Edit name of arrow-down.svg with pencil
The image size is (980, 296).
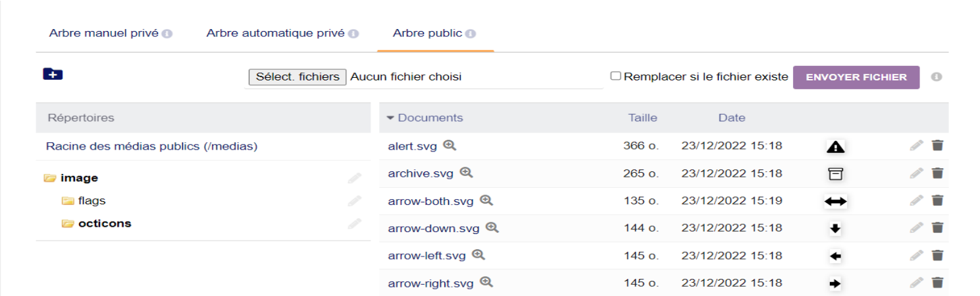coord(916,227)
